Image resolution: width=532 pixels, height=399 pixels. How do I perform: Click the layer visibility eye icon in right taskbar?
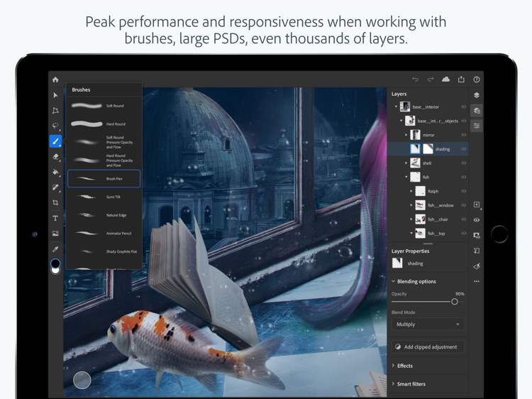coord(477,220)
